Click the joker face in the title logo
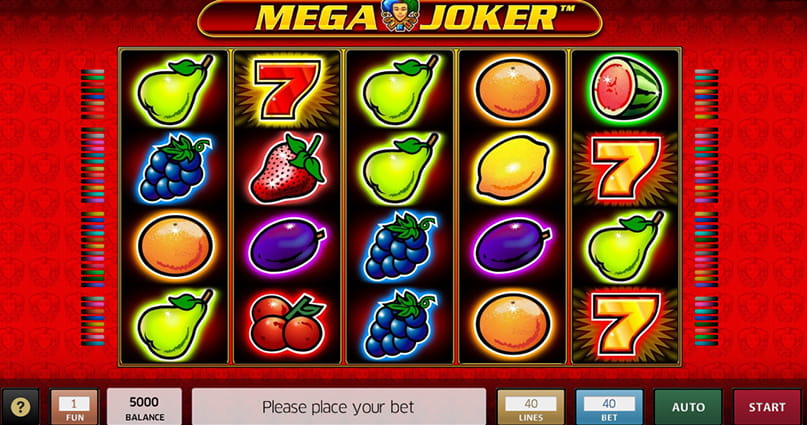This screenshot has width=807, height=425. pos(400,14)
